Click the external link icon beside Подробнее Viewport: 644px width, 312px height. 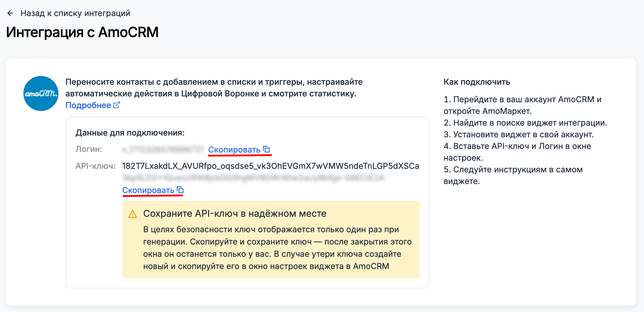[117, 105]
